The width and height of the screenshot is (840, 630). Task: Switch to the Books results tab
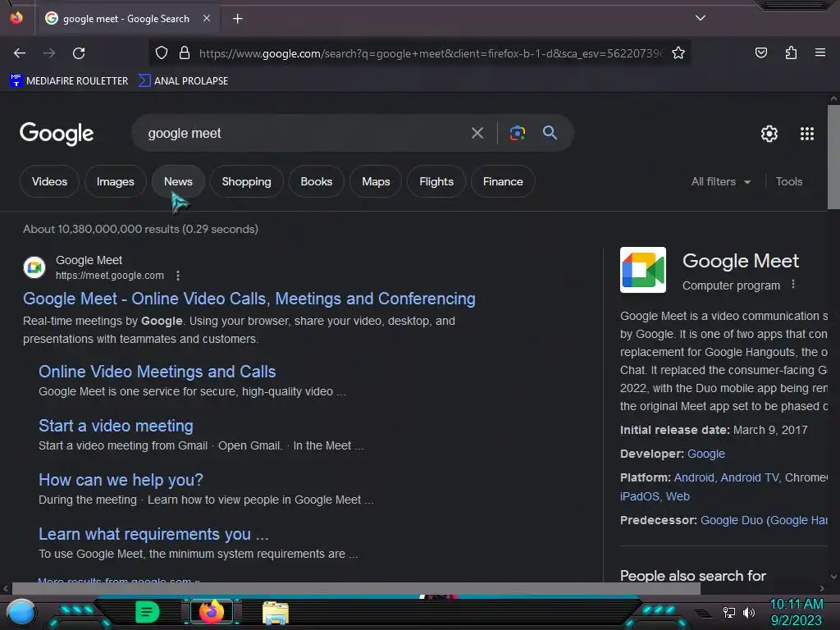[316, 181]
